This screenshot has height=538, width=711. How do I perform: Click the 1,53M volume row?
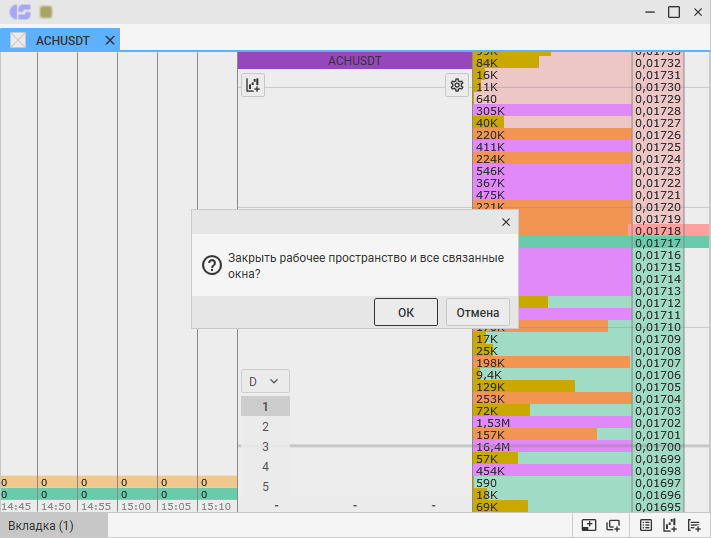point(552,423)
